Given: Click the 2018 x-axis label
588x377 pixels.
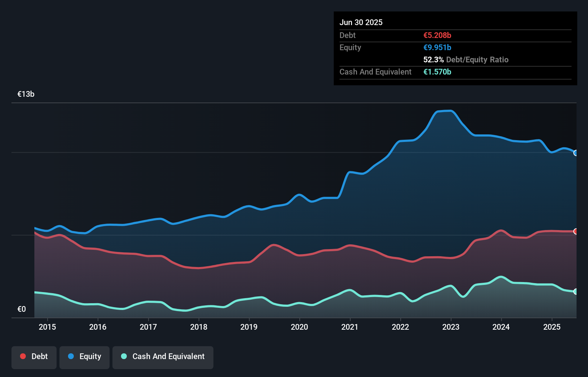Looking at the screenshot, I should (x=199, y=327).
